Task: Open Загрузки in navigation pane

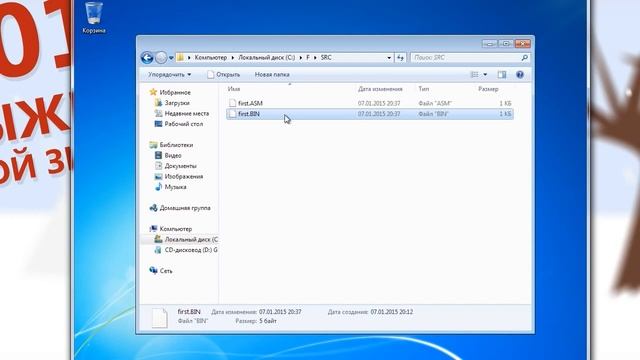Action: click(177, 103)
